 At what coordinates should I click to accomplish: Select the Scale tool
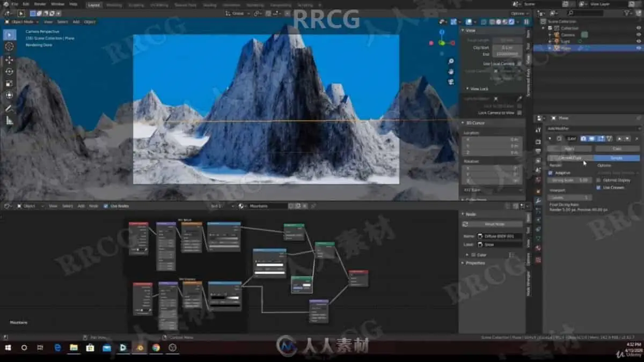pos(9,83)
